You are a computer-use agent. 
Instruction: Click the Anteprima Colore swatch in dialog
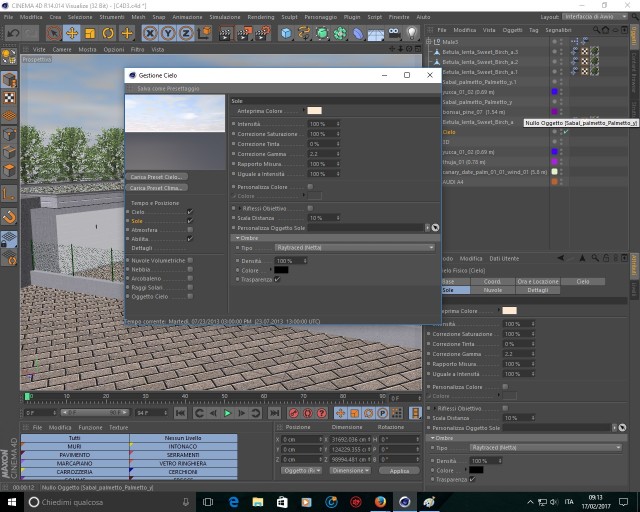pyautogui.click(x=314, y=111)
